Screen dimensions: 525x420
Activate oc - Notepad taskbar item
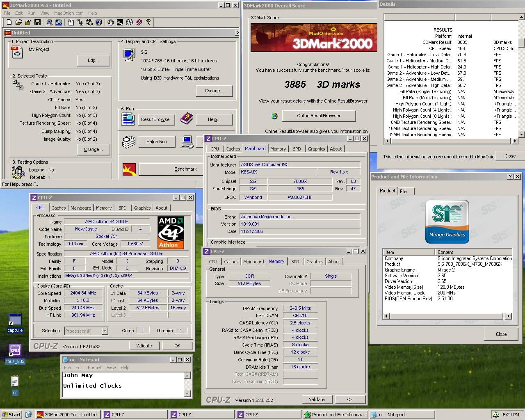(402, 415)
